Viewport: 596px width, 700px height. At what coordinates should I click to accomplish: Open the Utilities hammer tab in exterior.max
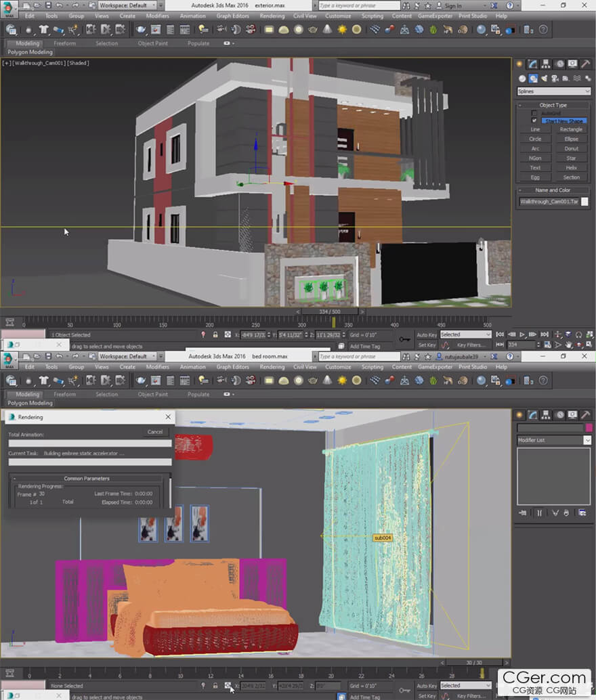585,64
